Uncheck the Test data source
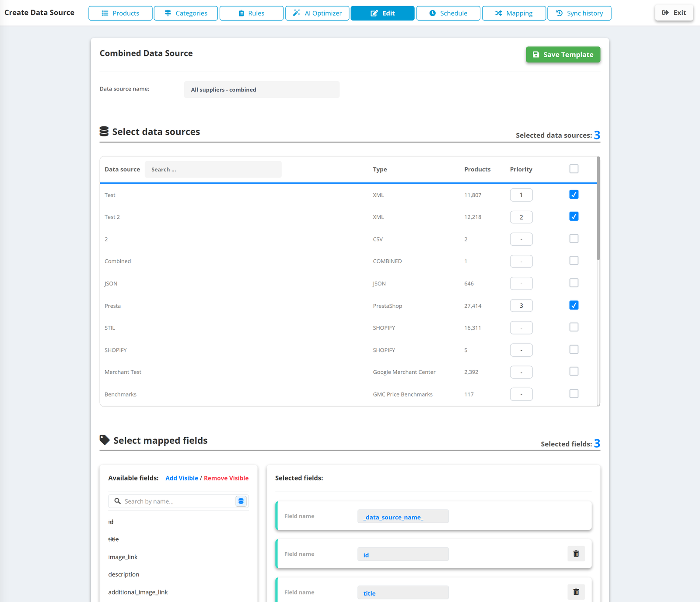The width and height of the screenshot is (700, 602). (574, 195)
